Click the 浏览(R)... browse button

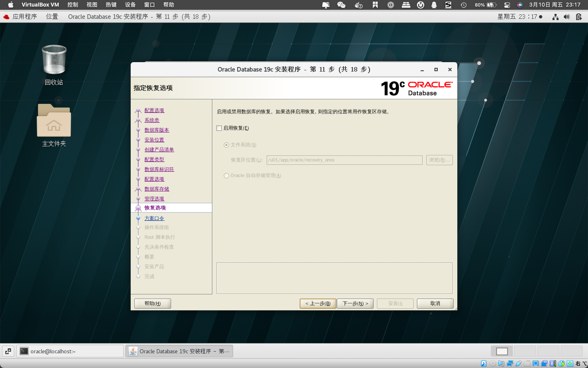tap(439, 160)
